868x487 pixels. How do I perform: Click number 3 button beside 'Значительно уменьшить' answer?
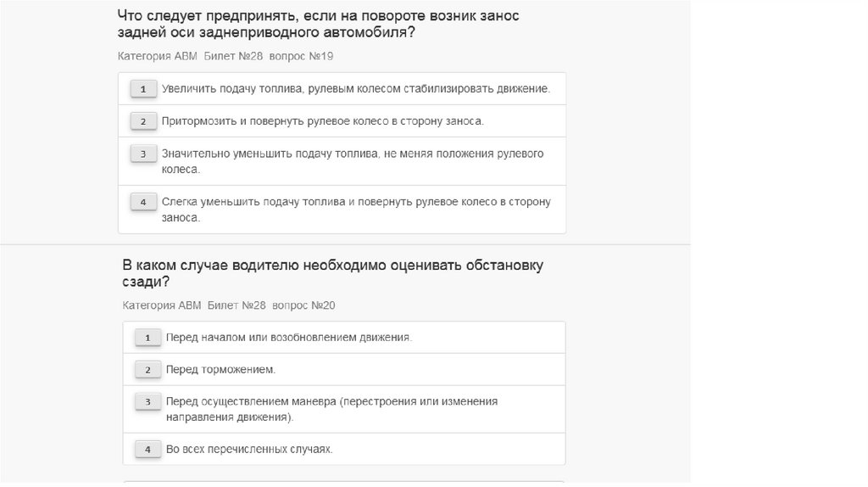click(x=143, y=154)
